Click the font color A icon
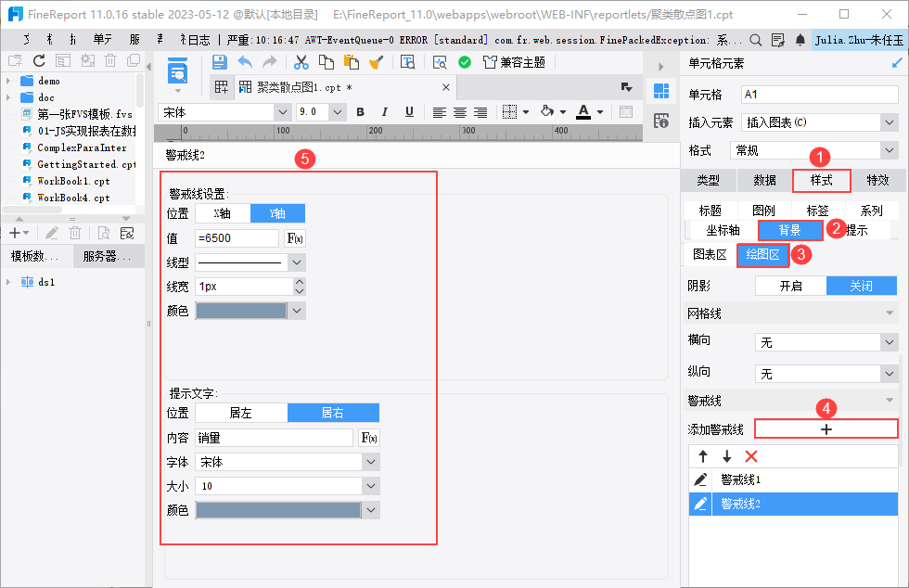Image resolution: width=909 pixels, height=588 pixels. coord(583,112)
